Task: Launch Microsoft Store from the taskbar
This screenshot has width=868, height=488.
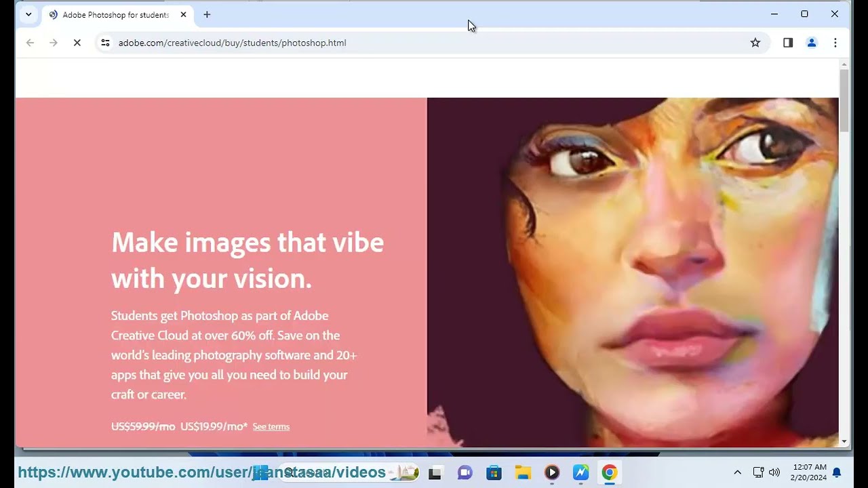Action: pyautogui.click(x=494, y=473)
